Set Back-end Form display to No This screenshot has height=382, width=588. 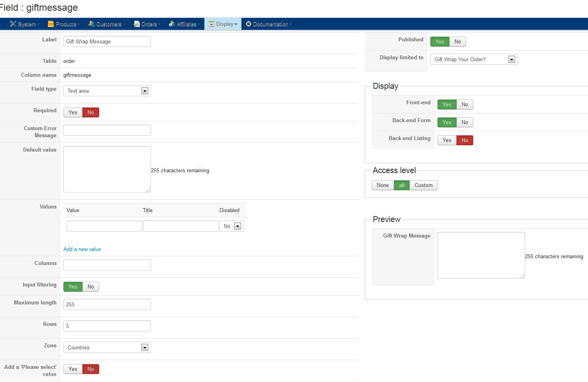465,123
